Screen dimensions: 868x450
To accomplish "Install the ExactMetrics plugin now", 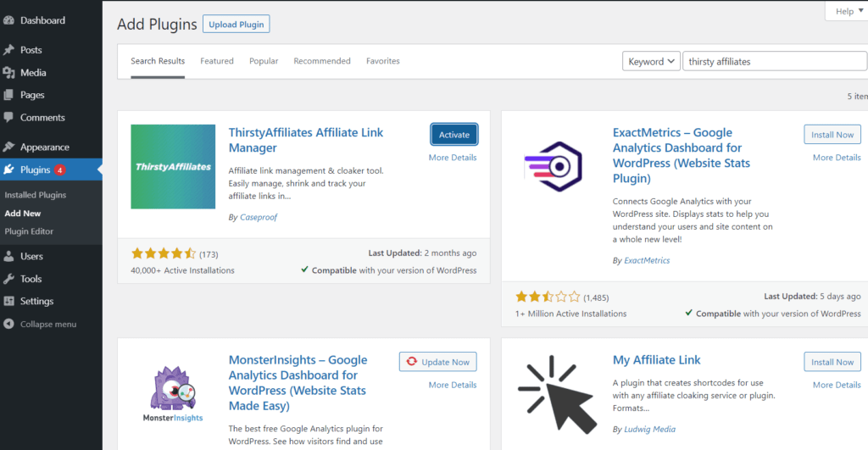I will pos(832,135).
